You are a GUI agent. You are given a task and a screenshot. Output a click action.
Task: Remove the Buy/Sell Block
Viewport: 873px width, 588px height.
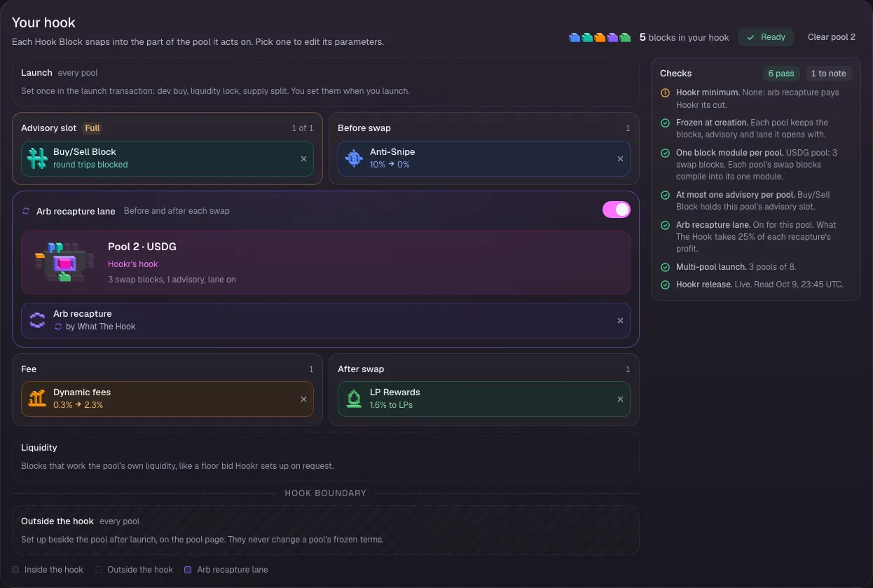tap(303, 159)
